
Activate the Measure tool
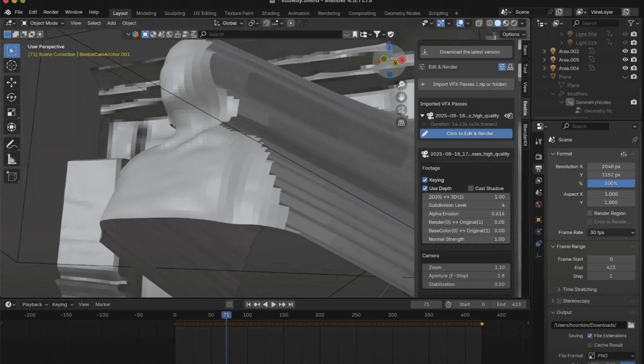pos(12,159)
